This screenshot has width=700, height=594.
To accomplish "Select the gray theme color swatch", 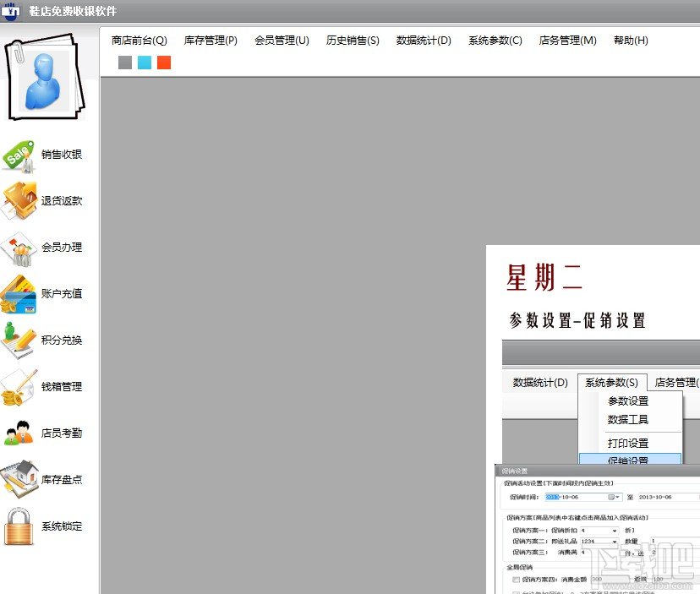I will pos(125,63).
